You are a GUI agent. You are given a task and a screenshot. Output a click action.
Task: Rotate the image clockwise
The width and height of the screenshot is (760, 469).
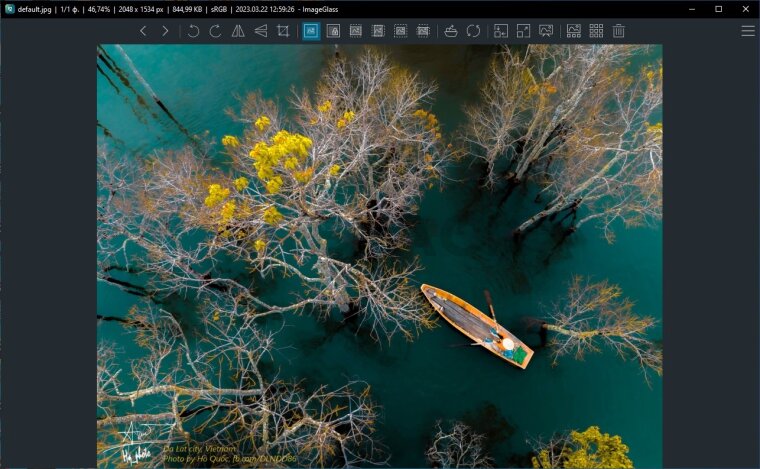[215, 31]
